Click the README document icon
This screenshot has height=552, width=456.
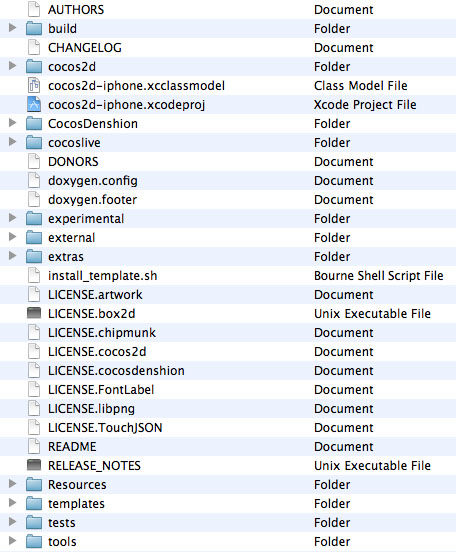(34, 446)
